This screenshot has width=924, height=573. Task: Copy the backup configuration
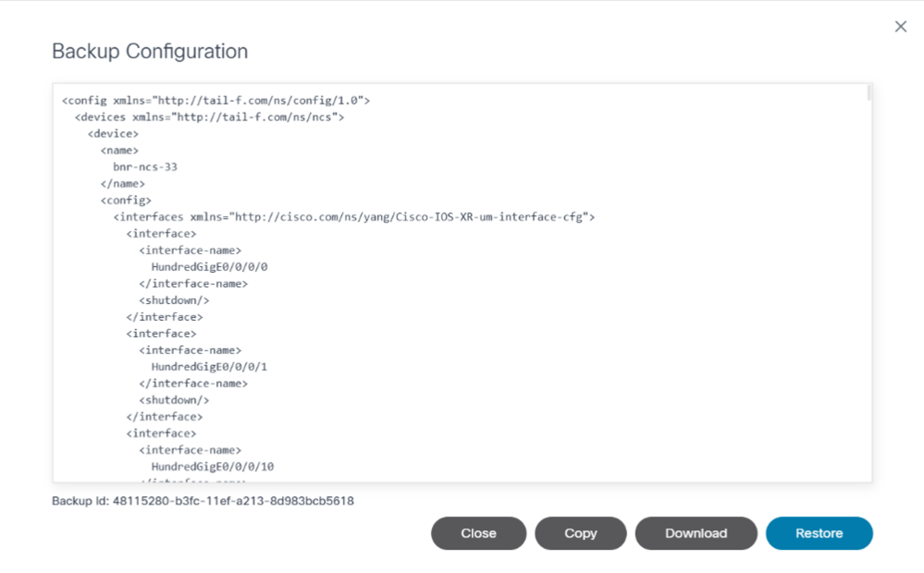click(580, 533)
